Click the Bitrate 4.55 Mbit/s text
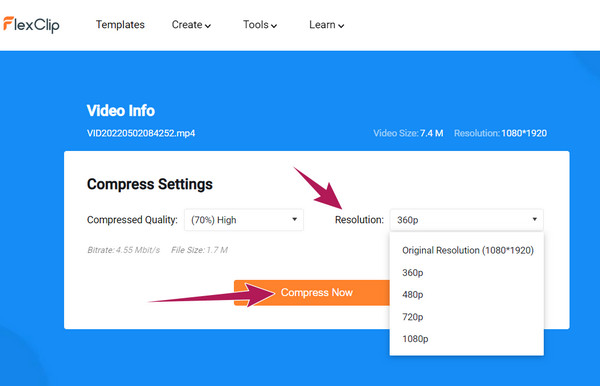This screenshot has height=386, width=600. (124, 250)
